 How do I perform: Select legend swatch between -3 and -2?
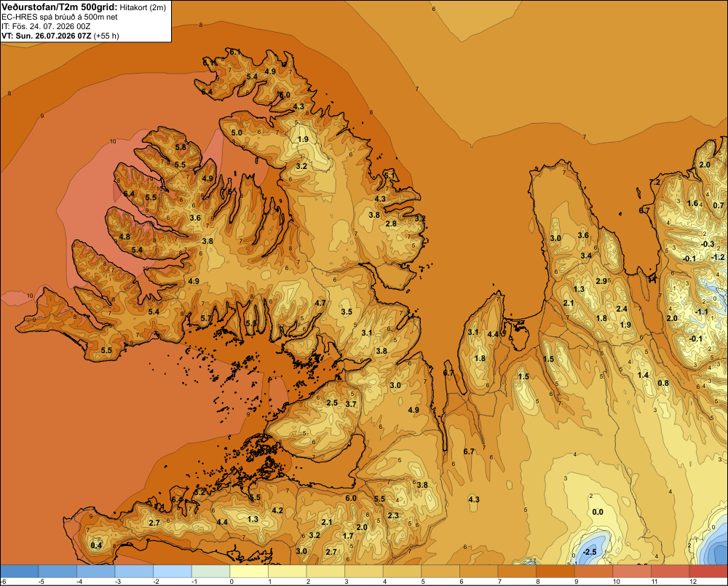click(x=134, y=571)
